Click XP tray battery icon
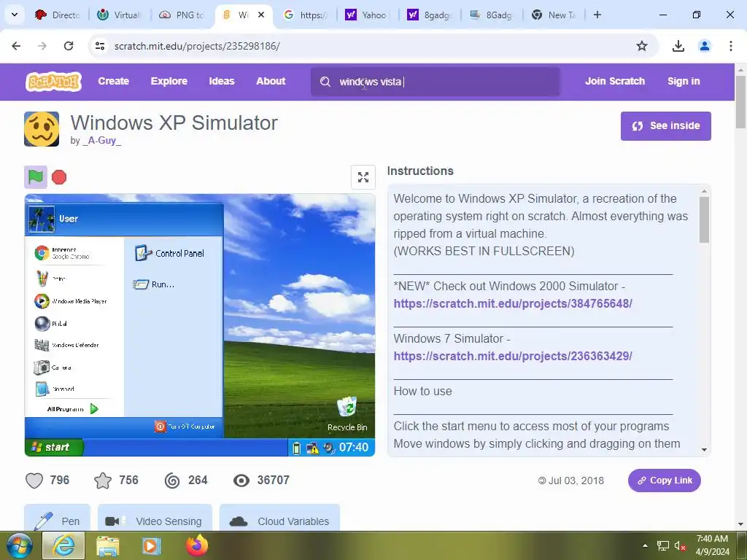The width and height of the screenshot is (747, 560). [x=296, y=448]
